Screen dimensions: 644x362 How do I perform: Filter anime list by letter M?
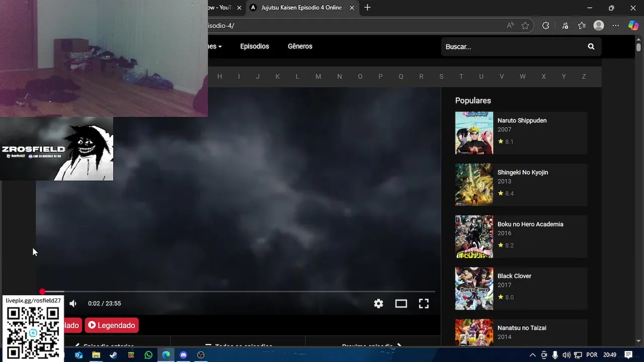tap(318, 76)
